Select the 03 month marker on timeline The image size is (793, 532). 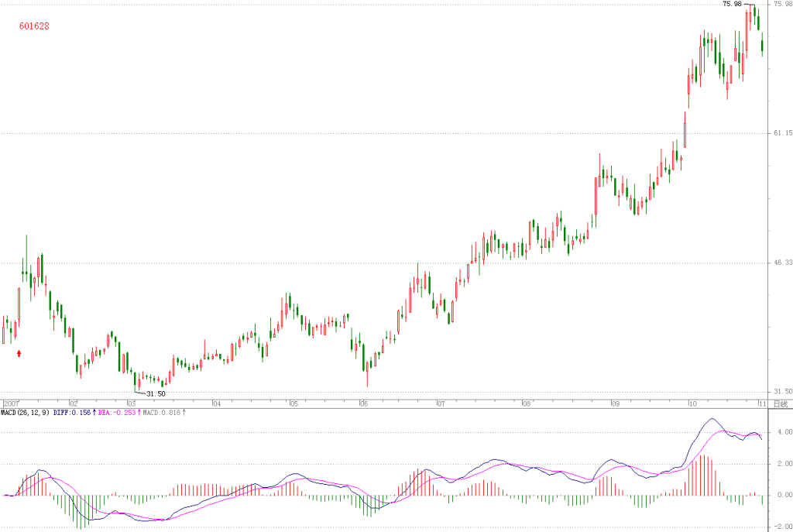coord(132,403)
